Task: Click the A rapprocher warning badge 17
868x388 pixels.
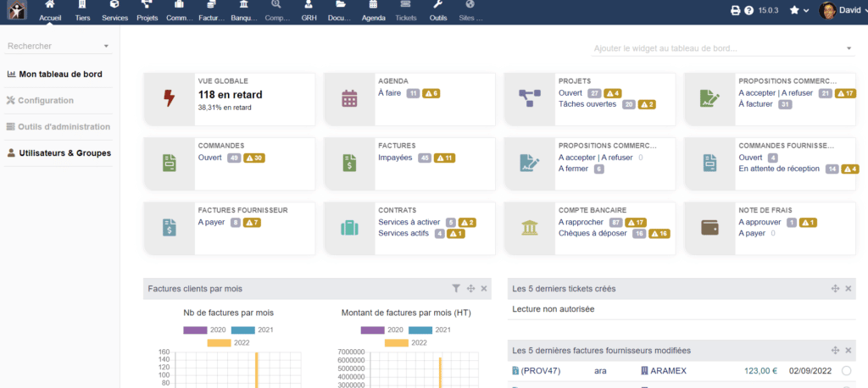Action: [x=636, y=223]
